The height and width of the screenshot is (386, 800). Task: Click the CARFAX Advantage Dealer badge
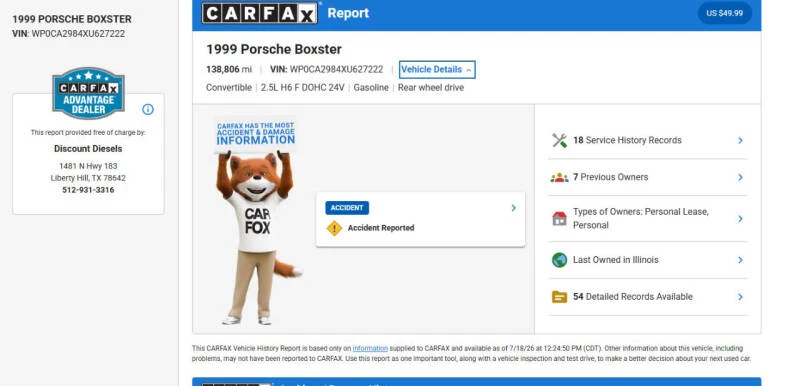88,93
